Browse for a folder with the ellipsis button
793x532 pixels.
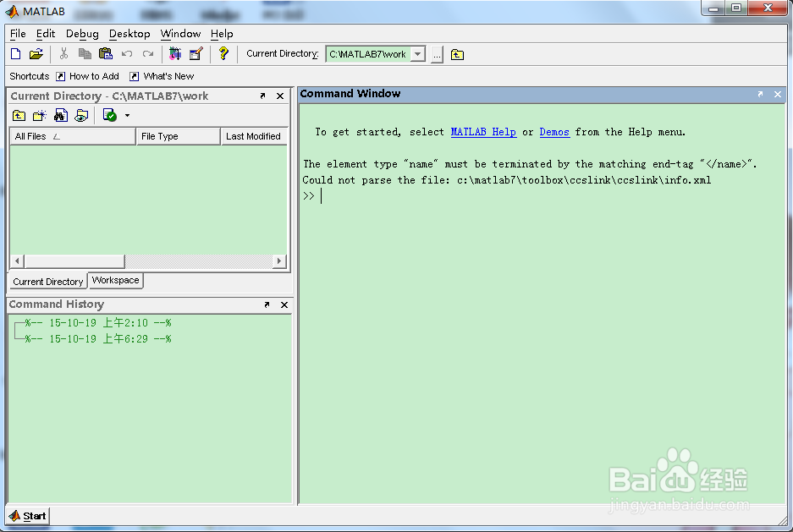[x=437, y=55]
